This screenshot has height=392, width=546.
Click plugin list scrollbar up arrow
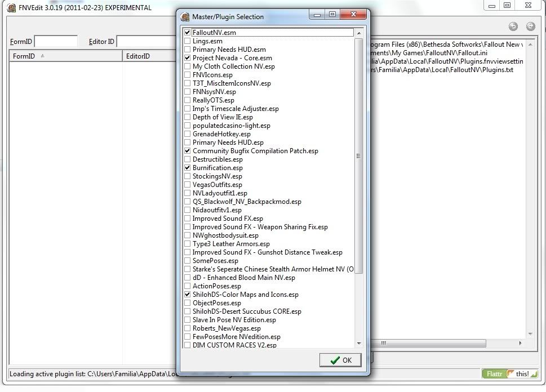click(359, 33)
